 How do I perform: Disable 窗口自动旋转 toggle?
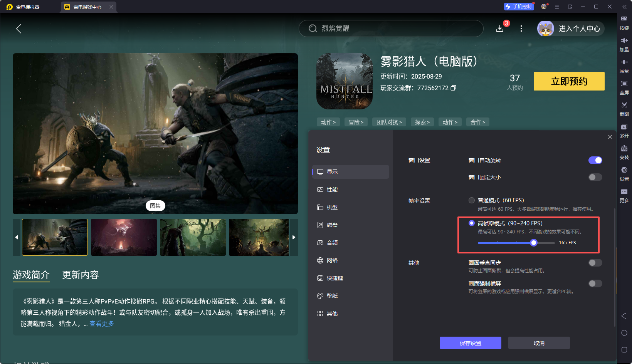[595, 160]
